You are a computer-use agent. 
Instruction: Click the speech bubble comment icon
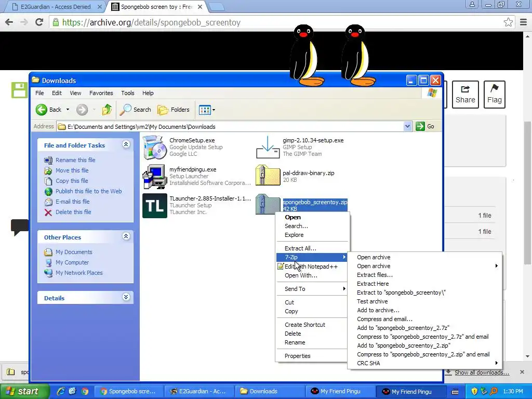pyautogui.click(x=19, y=228)
